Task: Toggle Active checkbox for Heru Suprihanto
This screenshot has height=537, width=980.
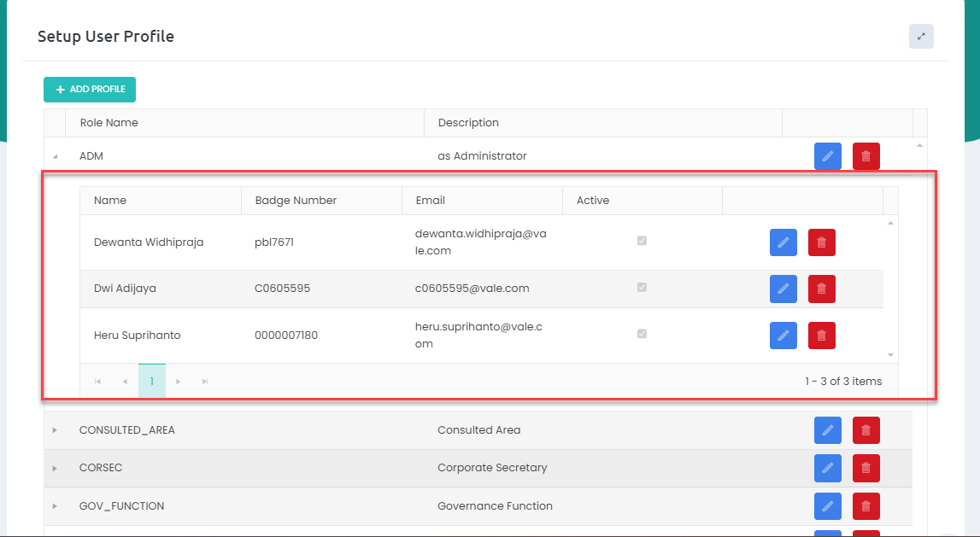Action: click(x=642, y=334)
